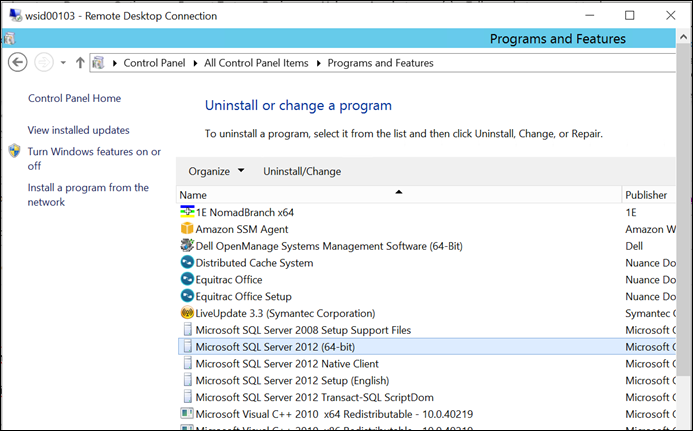693x431 pixels.
Task: Click the SQL Server 2008 Setup Support Files icon
Action: [x=188, y=330]
